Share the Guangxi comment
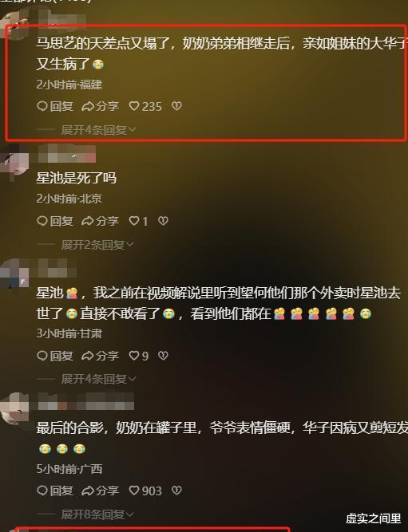 click(x=101, y=491)
